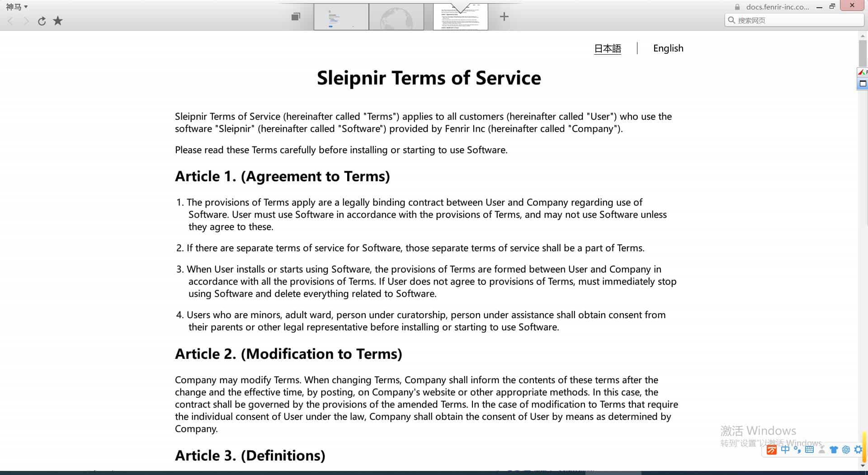Click the window icon on side panel
868x475 pixels.
pos(863,84)
